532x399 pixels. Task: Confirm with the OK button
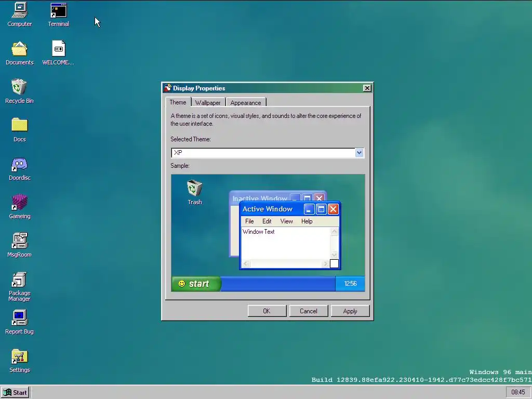[x=267, y=311]
